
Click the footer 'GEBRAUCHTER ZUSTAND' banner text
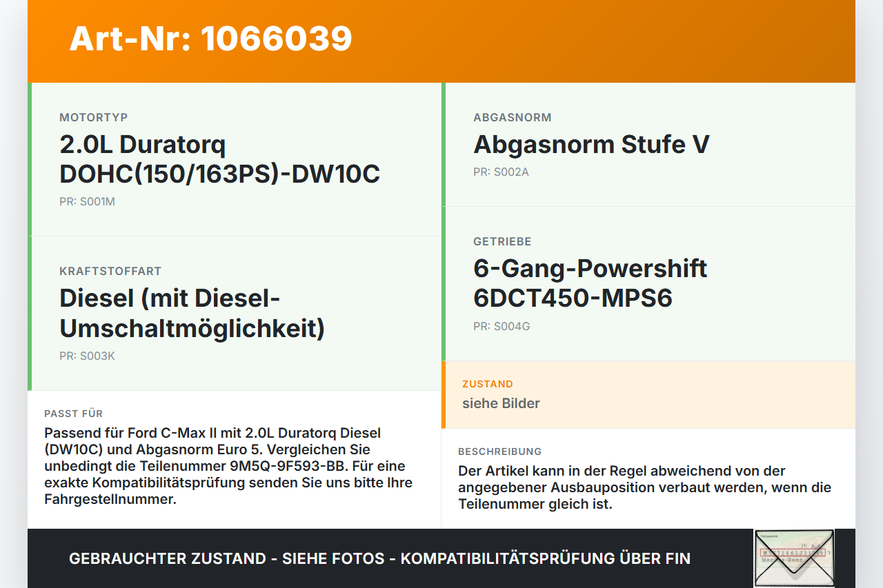379,558
